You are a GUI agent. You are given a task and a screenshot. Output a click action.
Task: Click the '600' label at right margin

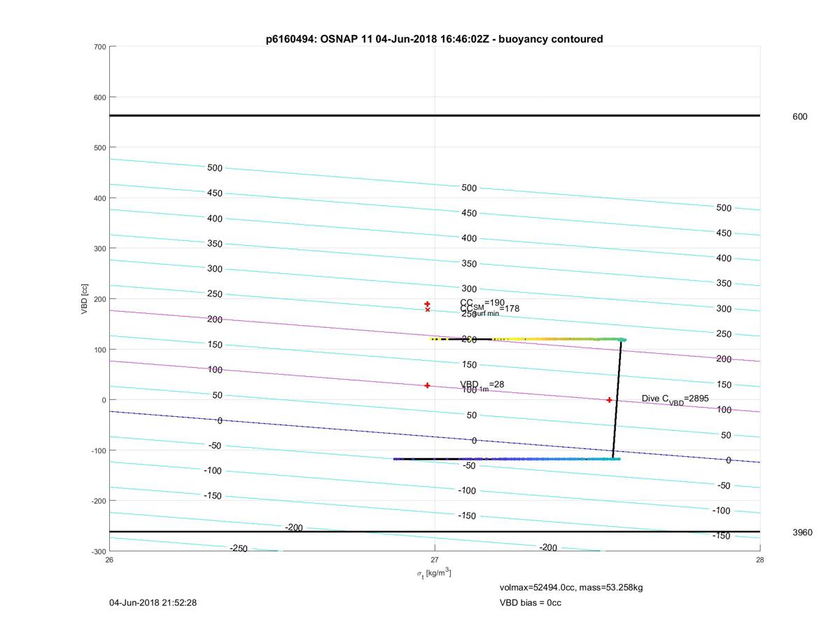coord(799,117)
